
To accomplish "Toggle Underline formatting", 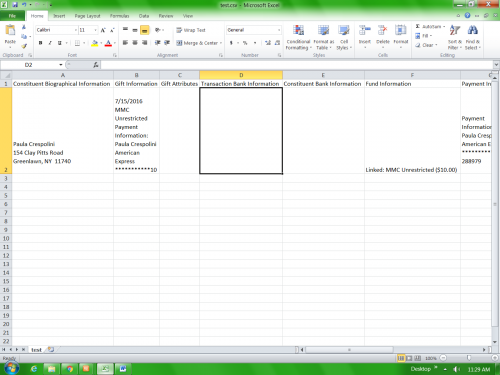I will (x=59, y=43).
